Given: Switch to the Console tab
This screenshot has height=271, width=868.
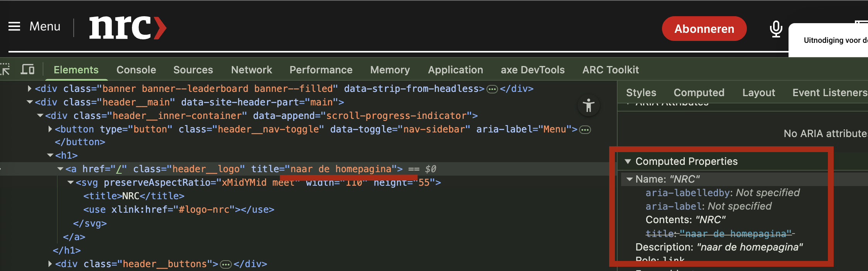Looking at the screenshot, I should [x=136, y=70].
